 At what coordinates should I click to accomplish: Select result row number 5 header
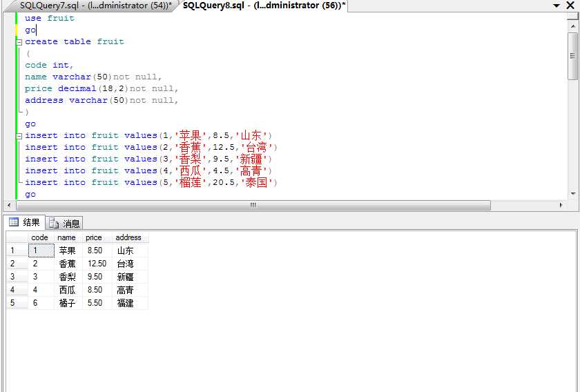pos(17,303)
